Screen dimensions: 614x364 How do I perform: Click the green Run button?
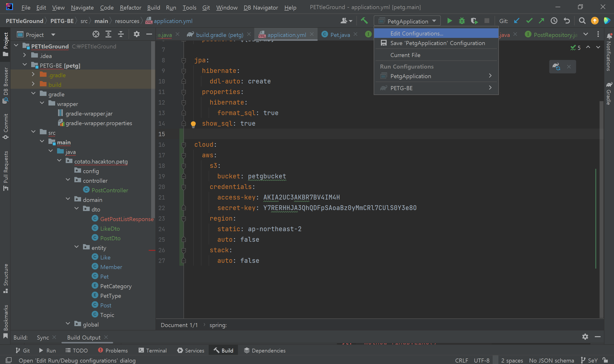coord(449,21)
